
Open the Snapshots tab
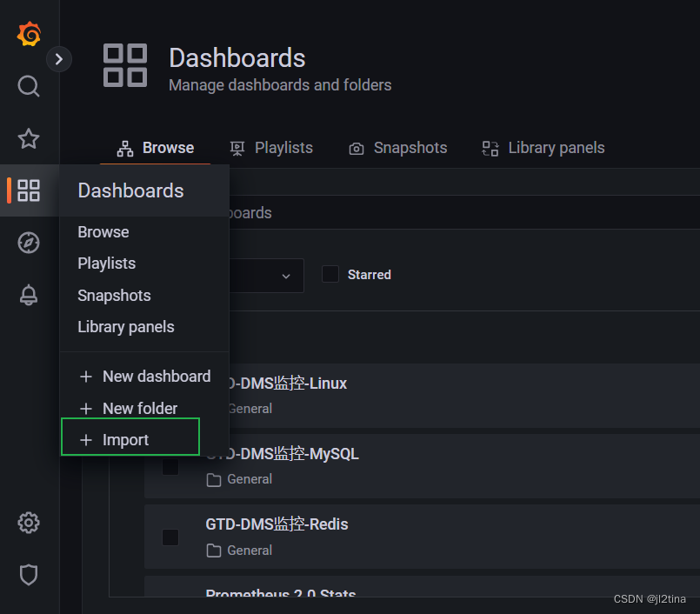398,148
